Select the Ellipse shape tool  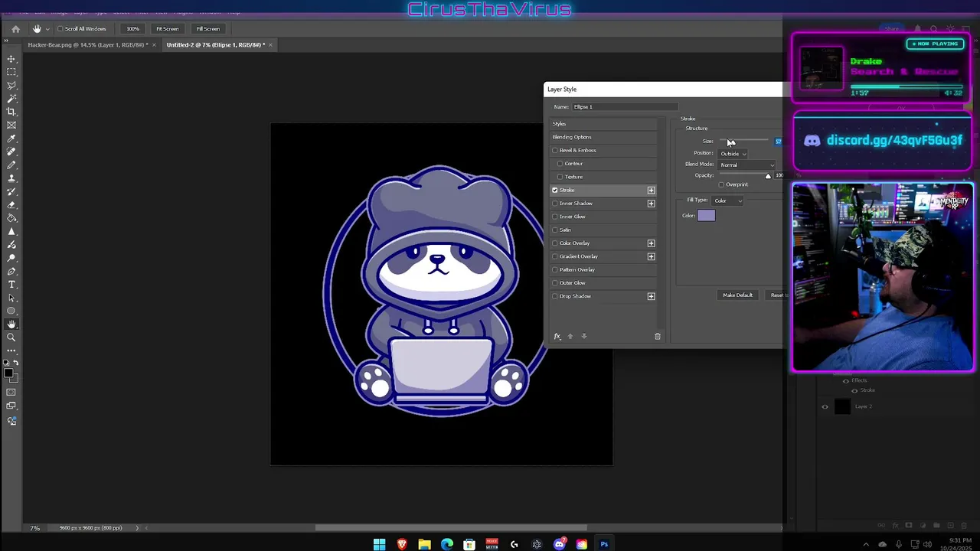point(11,311)
